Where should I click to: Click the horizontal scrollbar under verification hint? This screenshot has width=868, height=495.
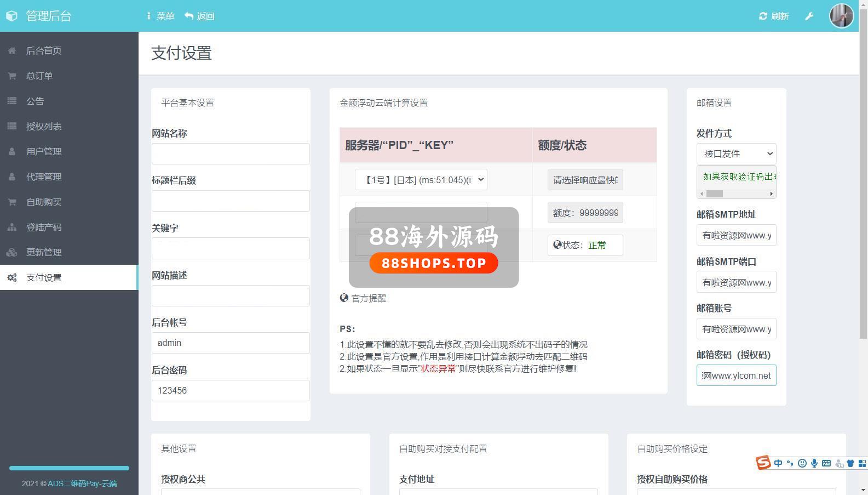click(736, 194)
